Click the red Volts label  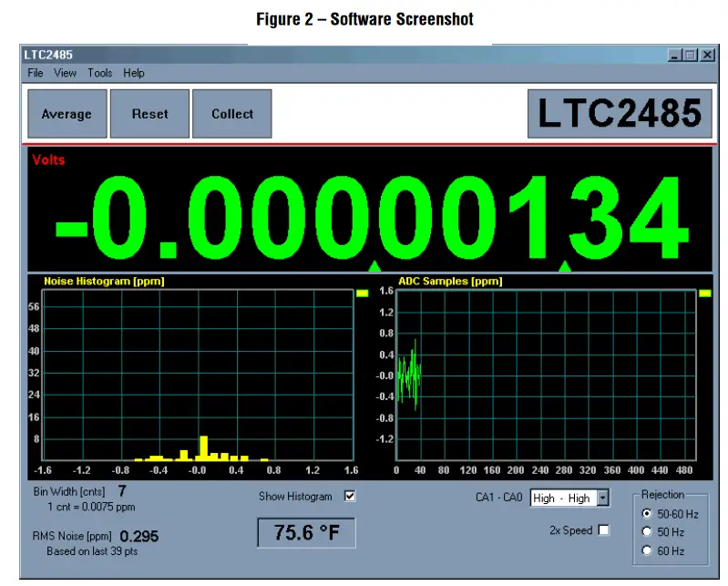click(x=48, y=159)
